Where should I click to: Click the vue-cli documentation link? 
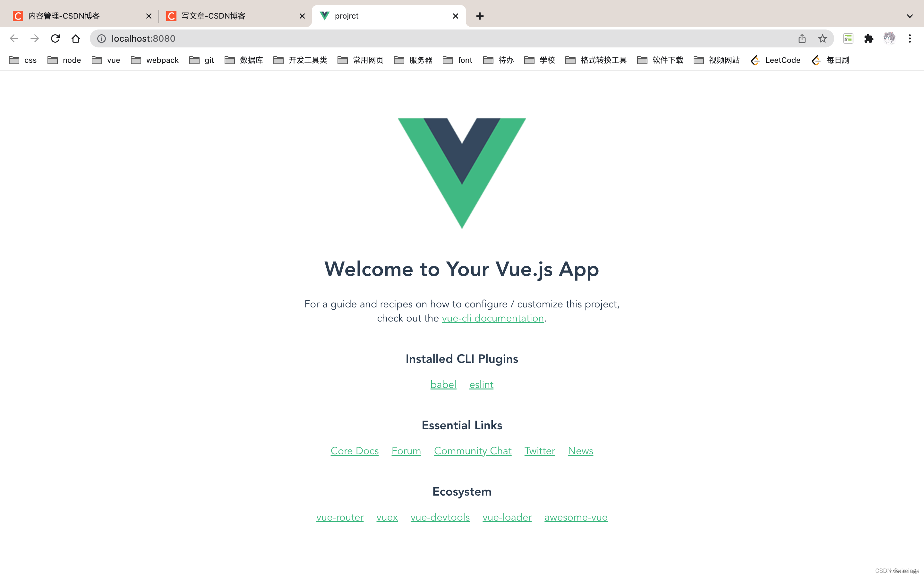(492, 318)
